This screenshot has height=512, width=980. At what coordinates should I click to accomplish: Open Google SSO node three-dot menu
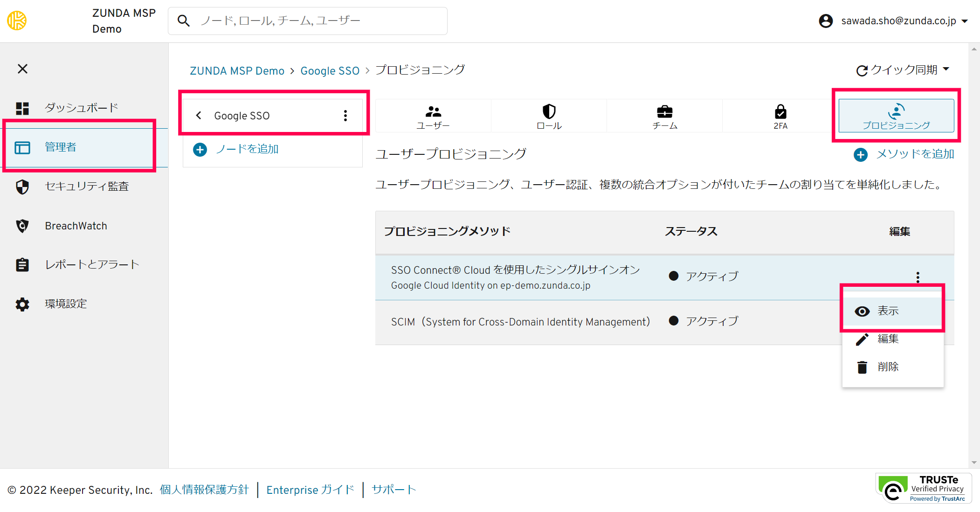[x=345, y=116]
